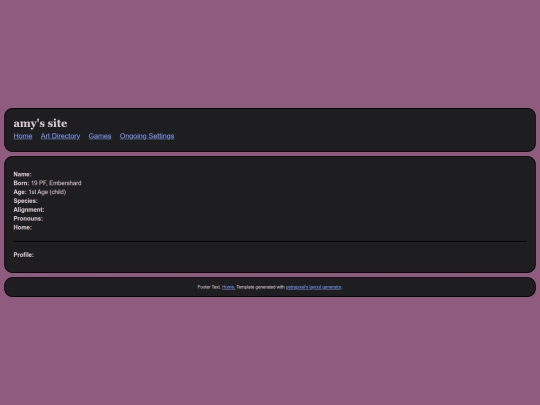Click the "19 PF, Embershard" birth text
The image size is (540, 405).
[56, 183]
